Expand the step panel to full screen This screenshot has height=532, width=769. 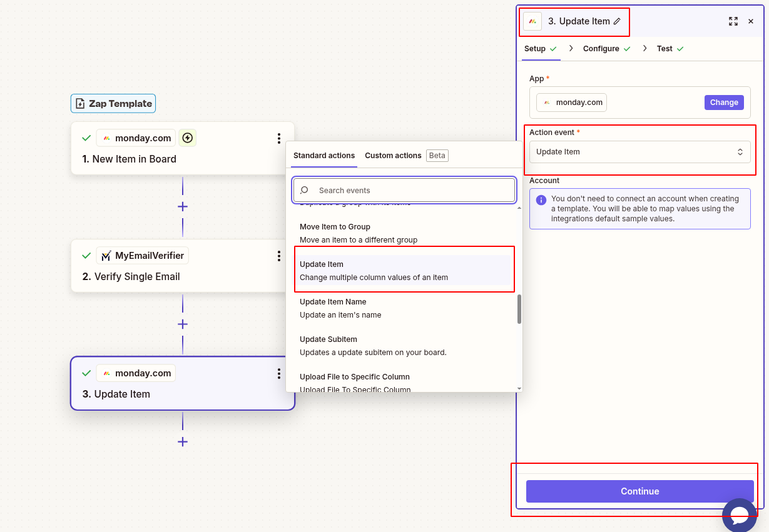click(x=733, y=21)
